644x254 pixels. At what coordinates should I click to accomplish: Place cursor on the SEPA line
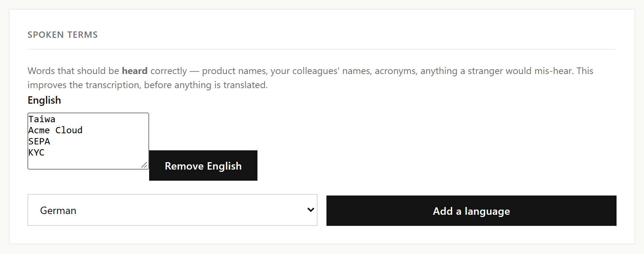(x=39, y=141)
